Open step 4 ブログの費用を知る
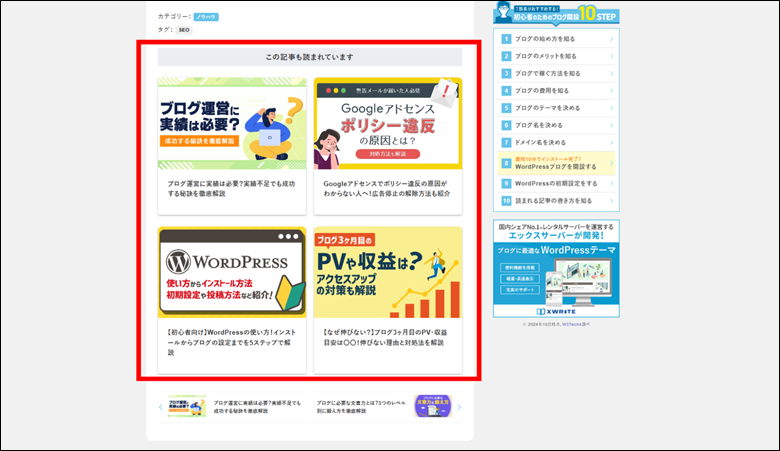This screenshot has height=451, width=780. point(556,90)
